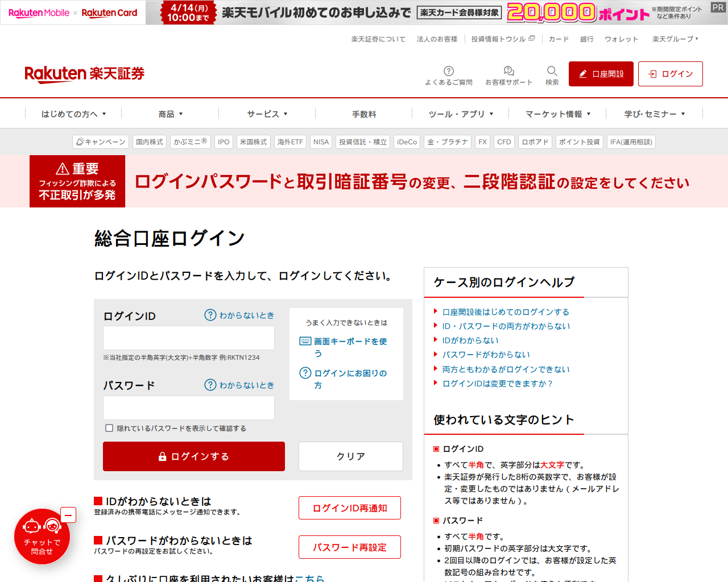Select CFD tag

(504, 142)
